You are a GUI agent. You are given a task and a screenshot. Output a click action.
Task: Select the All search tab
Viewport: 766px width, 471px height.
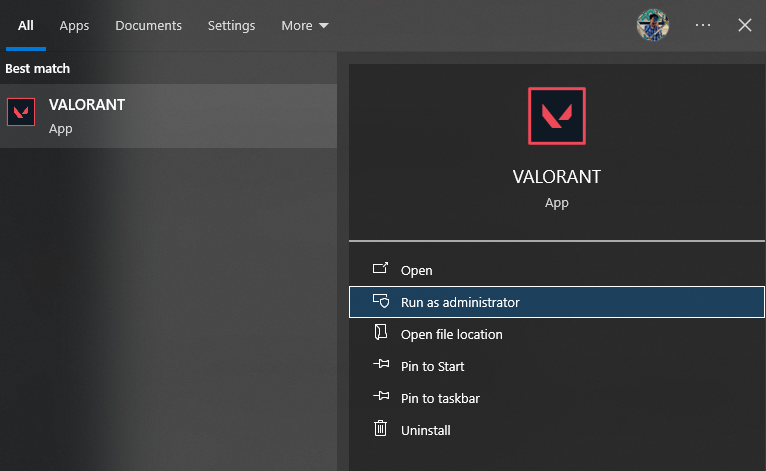coord(26,25)
